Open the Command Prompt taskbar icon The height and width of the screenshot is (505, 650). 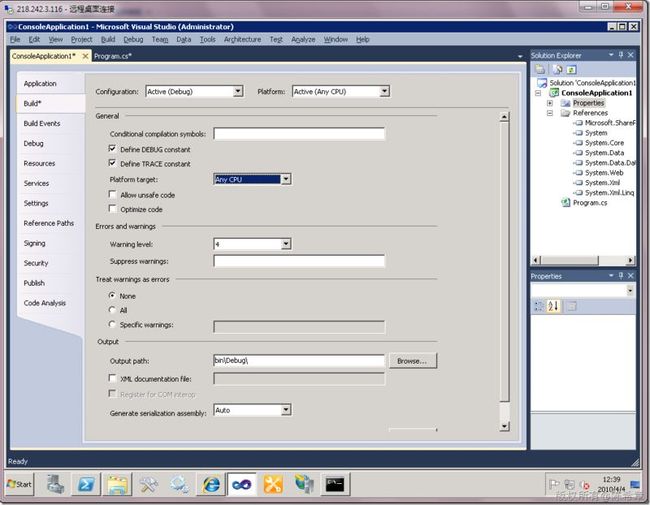(x=335, y=484)
